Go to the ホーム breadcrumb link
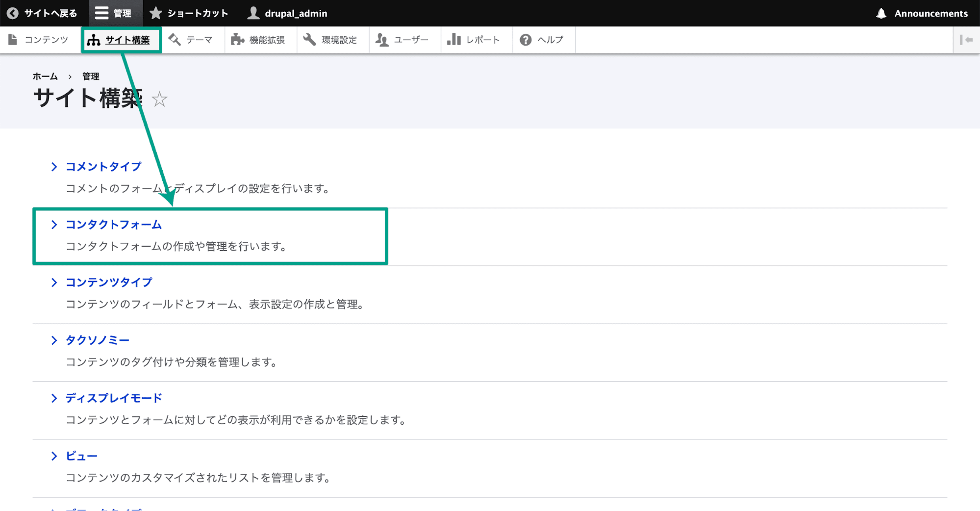The image size is (980, 511). pyautogui.click(x=45, y=77)
